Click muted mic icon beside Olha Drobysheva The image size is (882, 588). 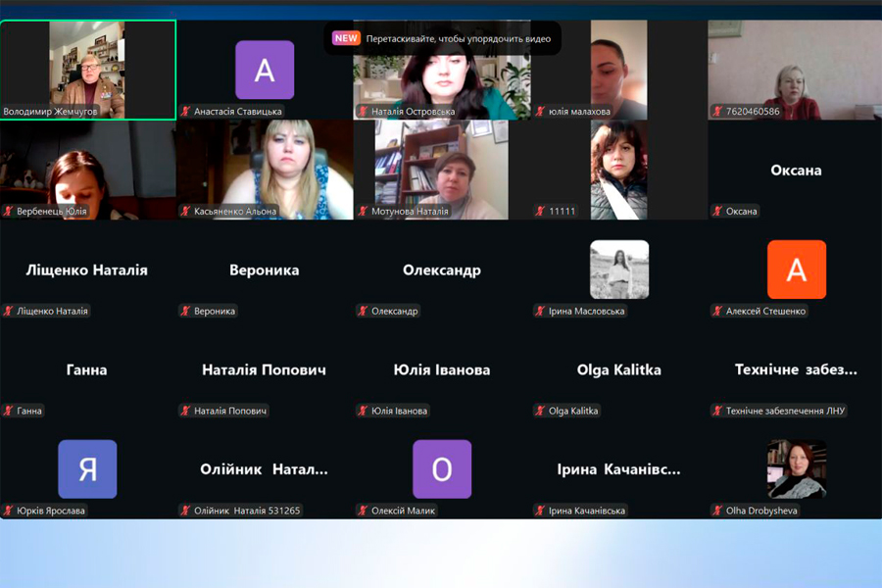[x=717, y=511]
